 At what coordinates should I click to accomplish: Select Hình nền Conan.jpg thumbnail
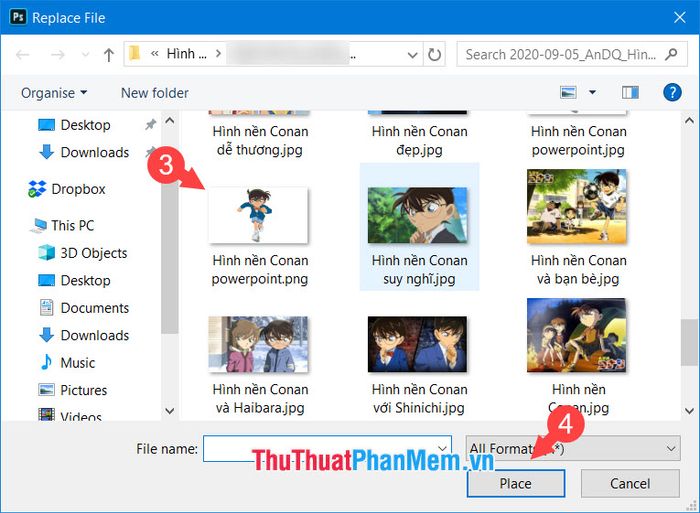(x=576, y=335)
